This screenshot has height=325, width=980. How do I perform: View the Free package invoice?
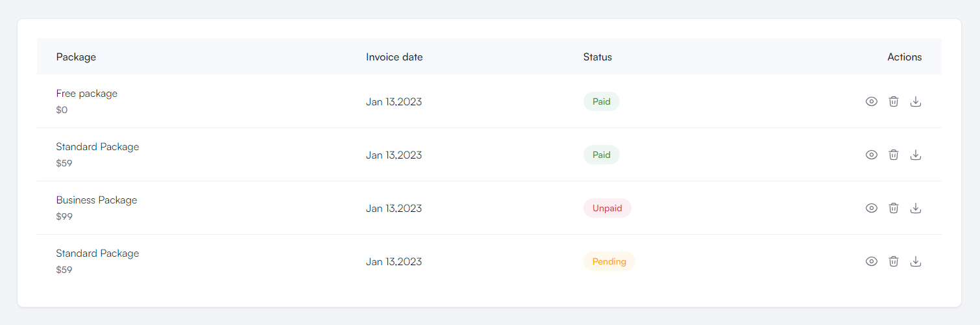[872, 101]
